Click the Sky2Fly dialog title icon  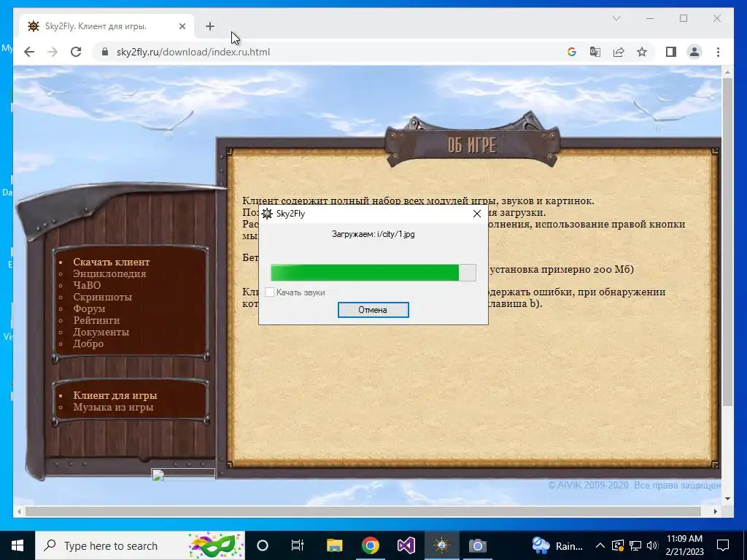(x=267, y=214)
